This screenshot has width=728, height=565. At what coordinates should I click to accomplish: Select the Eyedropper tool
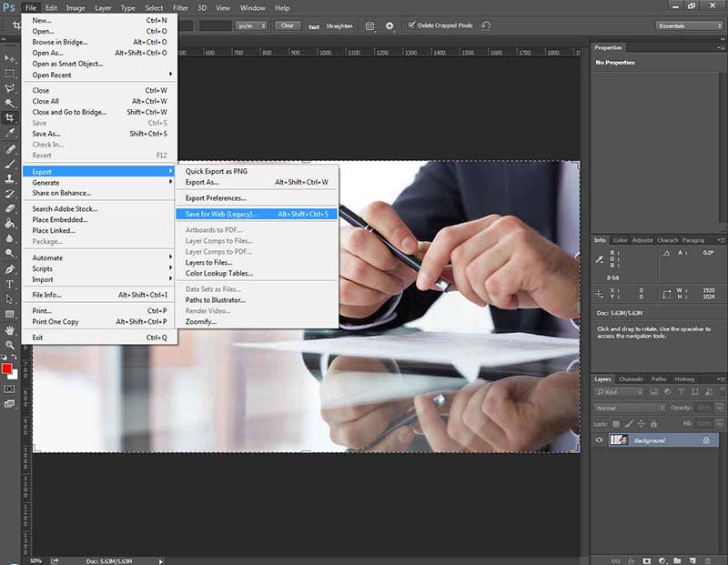click(10, 133)
